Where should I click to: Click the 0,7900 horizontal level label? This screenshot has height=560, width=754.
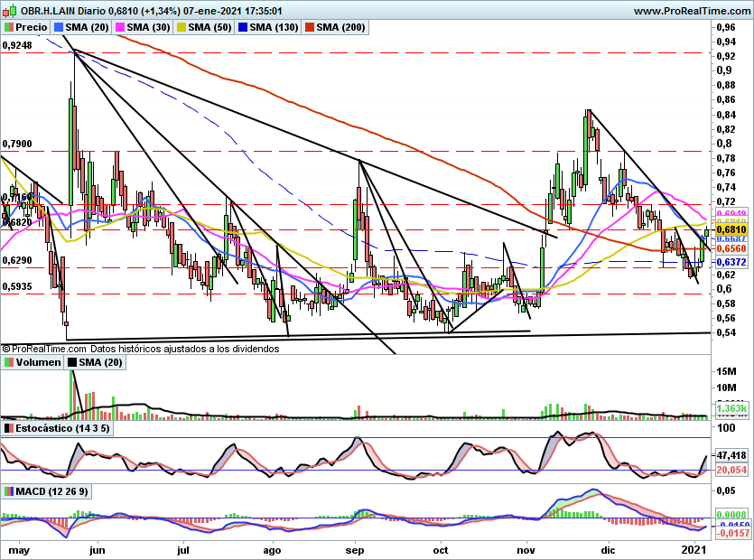(17, 144)
